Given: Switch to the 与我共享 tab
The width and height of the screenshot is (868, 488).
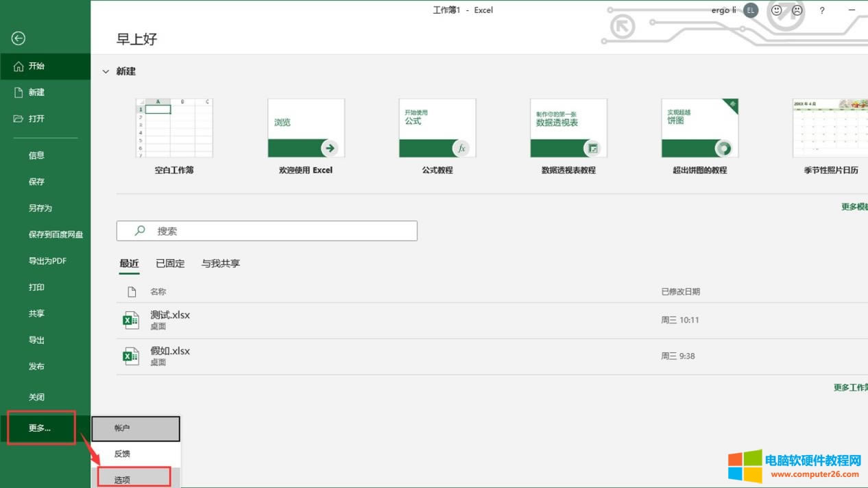Looking at the screenshot, I should [x=220, y=264].
